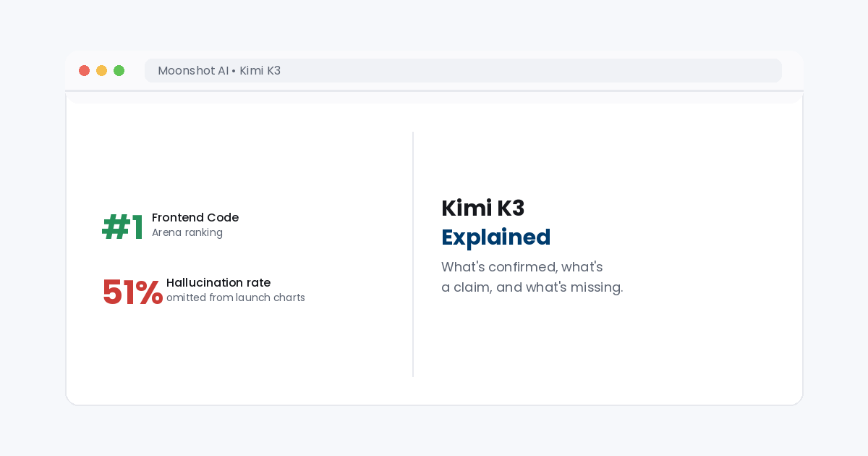Click the 'Arena ranking' caption
Screen dimensions: 868x456
(187, 232)
